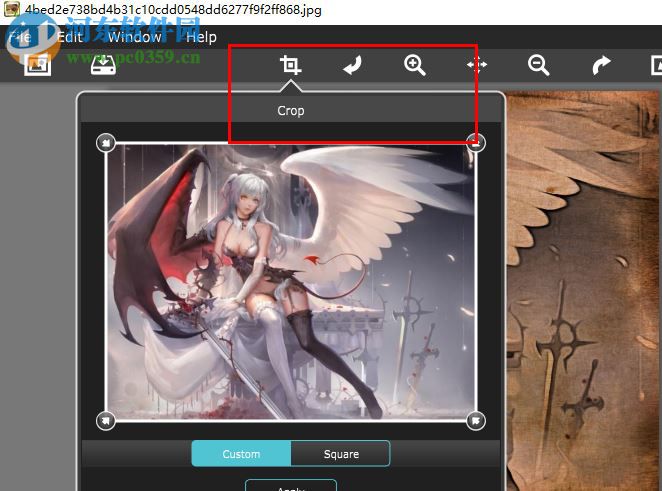This screenshot has height=491, width=662.
Task: Click the partially visible icon at toolbar's right edge
Action: point(656,65)
